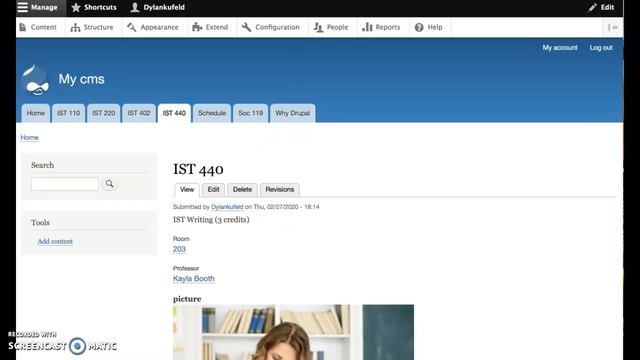
Task: Open Shortcuts in the admin toolbar
Action: pyautogui.click(x=94, y=7)
